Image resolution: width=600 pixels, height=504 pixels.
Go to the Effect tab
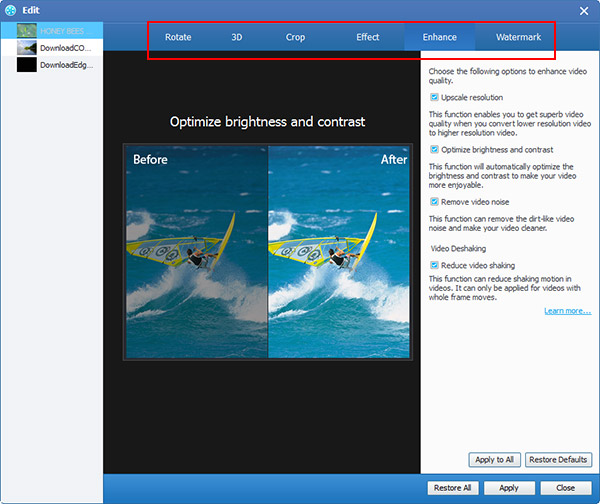[367, 37]
